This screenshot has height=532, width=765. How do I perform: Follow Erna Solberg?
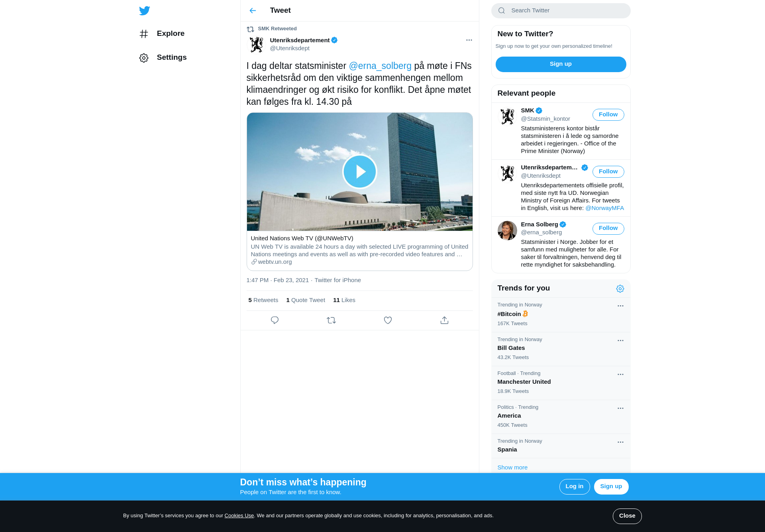click(608, 228)
